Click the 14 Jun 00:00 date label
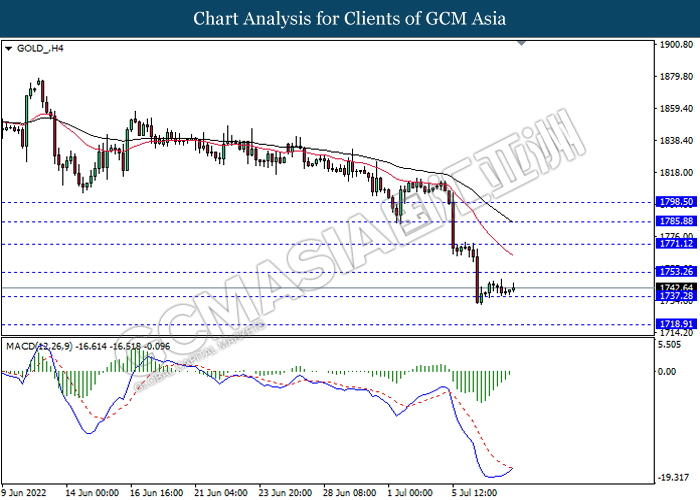The image size is (700, 500). pos(92,493)
